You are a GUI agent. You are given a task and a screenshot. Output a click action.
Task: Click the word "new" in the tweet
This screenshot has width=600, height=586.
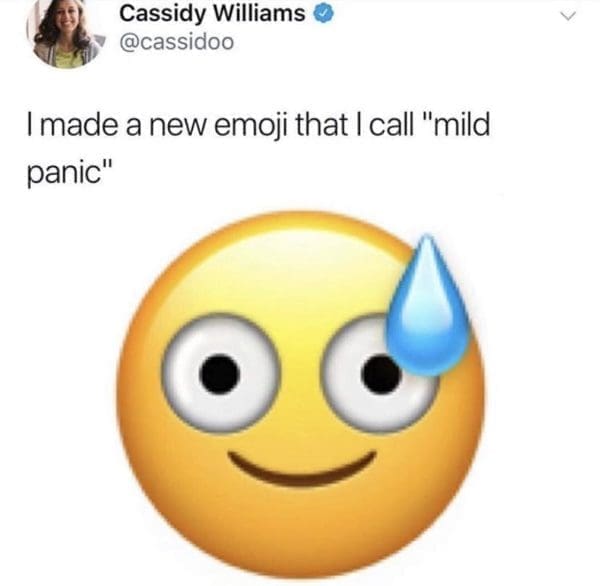click(178, 127)
